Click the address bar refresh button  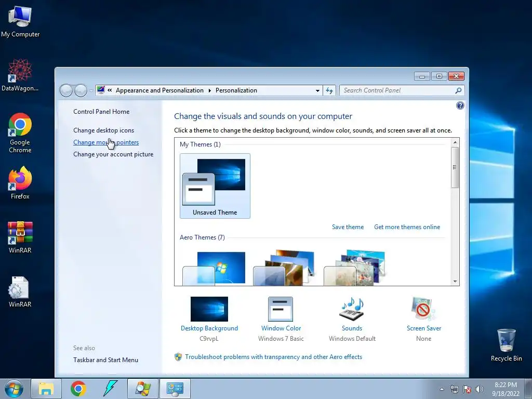point(329,90)
